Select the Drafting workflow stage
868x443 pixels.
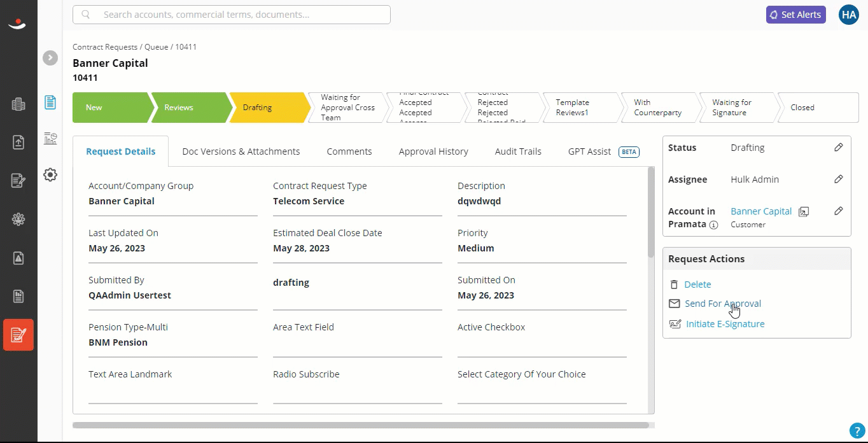coord(269,108)
